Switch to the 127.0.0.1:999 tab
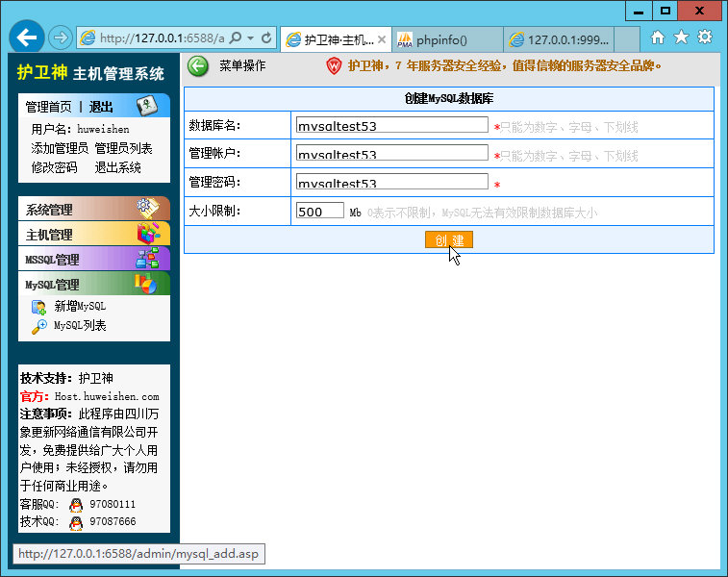Image resolution: width=728 pixels, height=577 pixels. click(x=559, y=40)
